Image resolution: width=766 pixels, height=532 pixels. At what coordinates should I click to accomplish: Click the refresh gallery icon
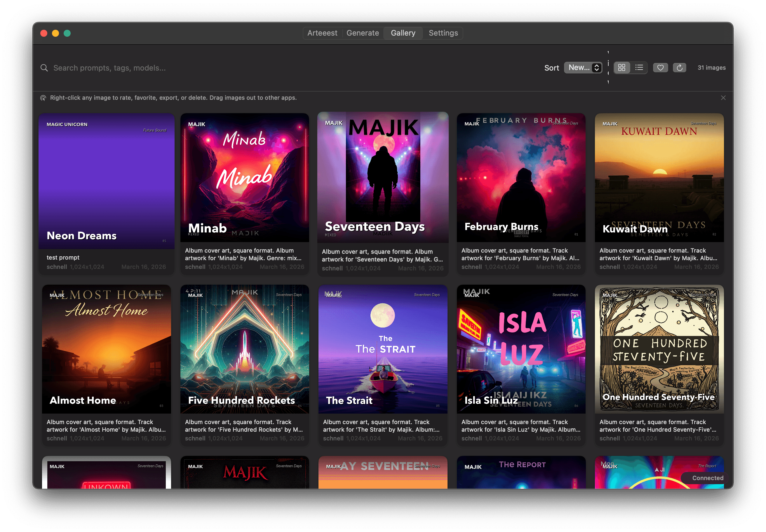679,68
